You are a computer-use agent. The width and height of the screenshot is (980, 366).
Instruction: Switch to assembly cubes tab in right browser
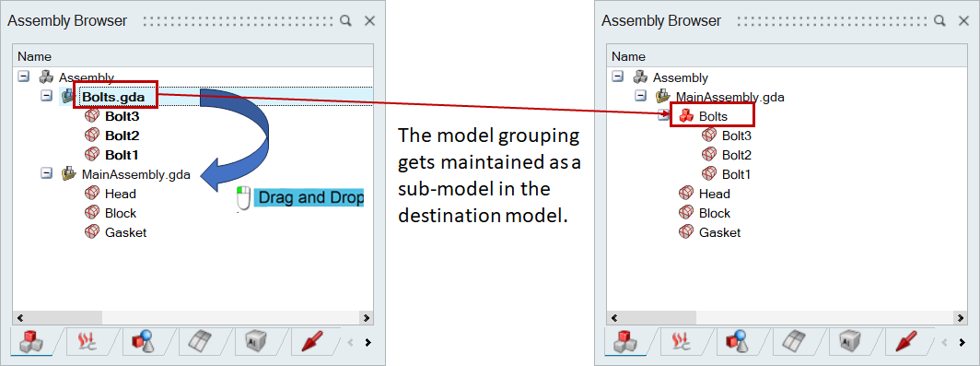[624, 342]
